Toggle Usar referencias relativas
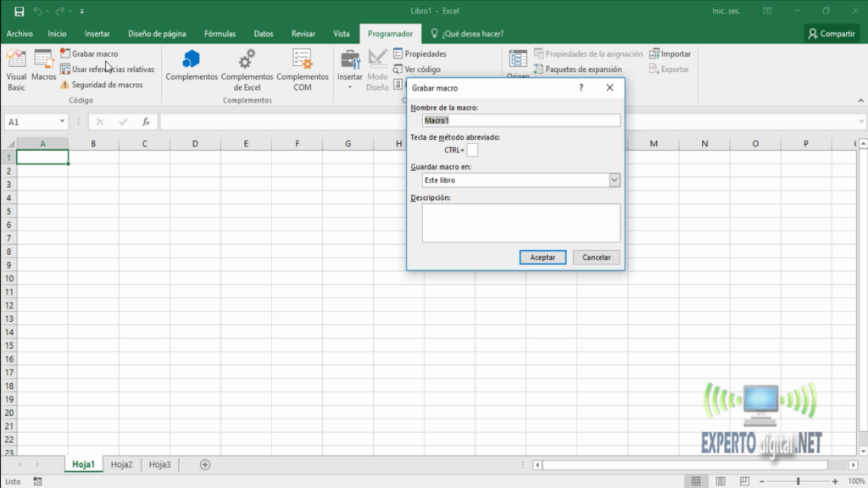This screenshot has width=868, height=488. point(107,69)
